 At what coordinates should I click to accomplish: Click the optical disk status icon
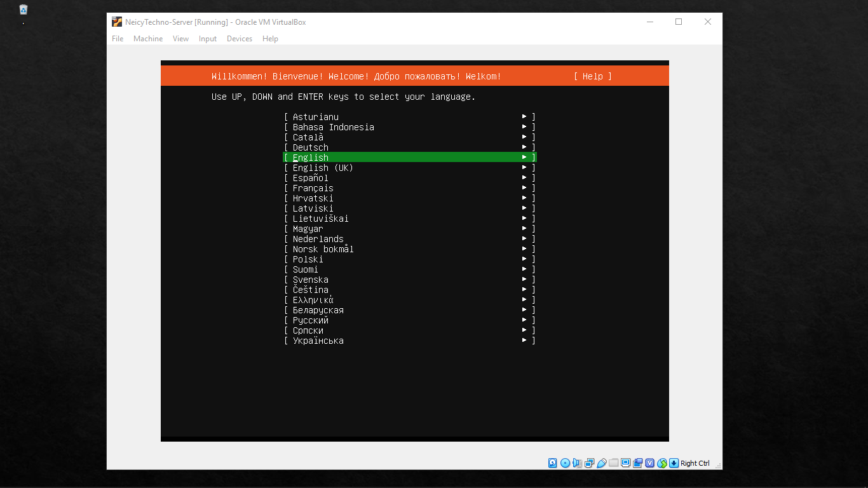pos(565,463)
